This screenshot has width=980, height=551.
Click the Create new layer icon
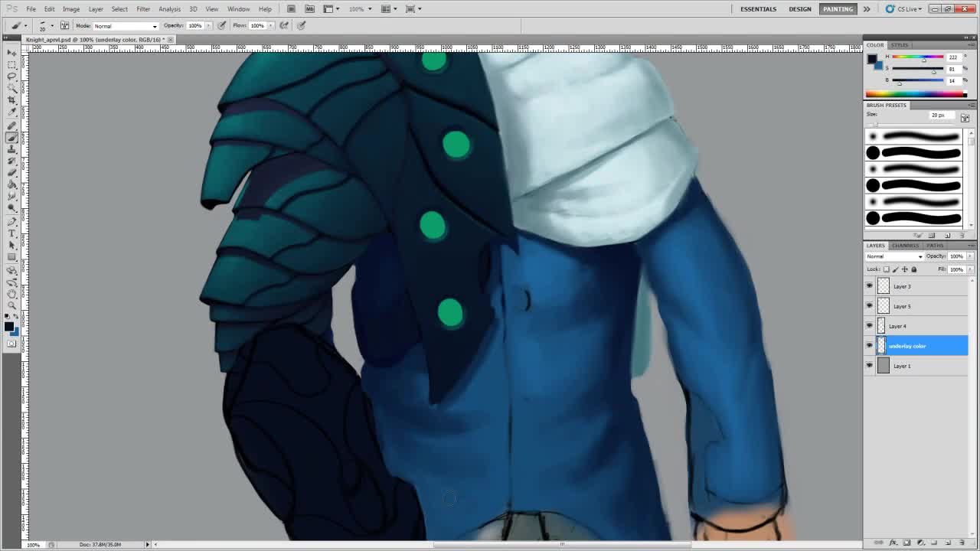coord(948,543)
